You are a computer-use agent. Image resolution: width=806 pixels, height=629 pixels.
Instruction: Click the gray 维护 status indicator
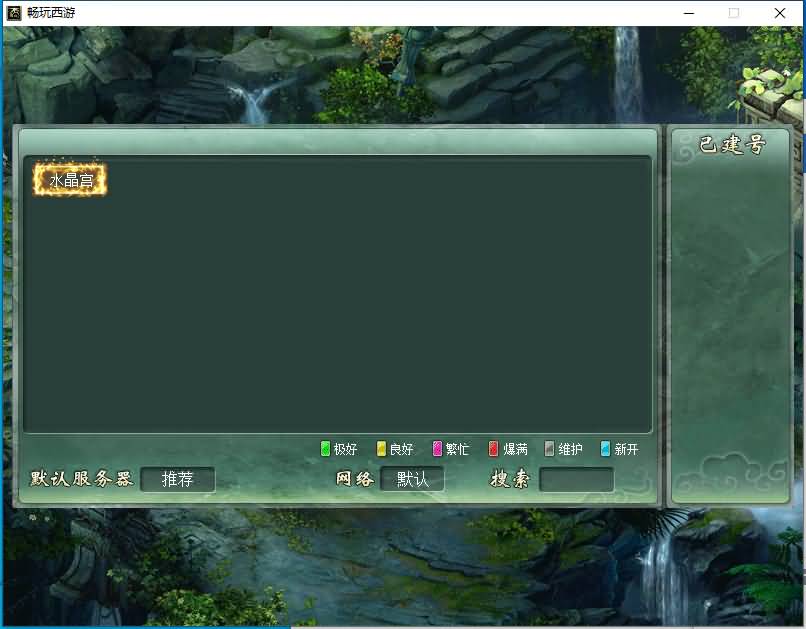click(x=549, y=449)
